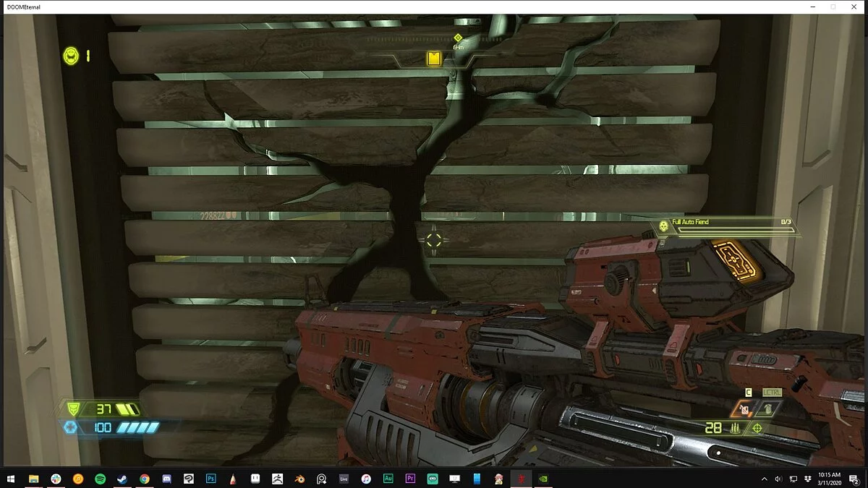868x488 pixels.
Task: Launch Photoshop from the taskbar
Action: [211, 479]
